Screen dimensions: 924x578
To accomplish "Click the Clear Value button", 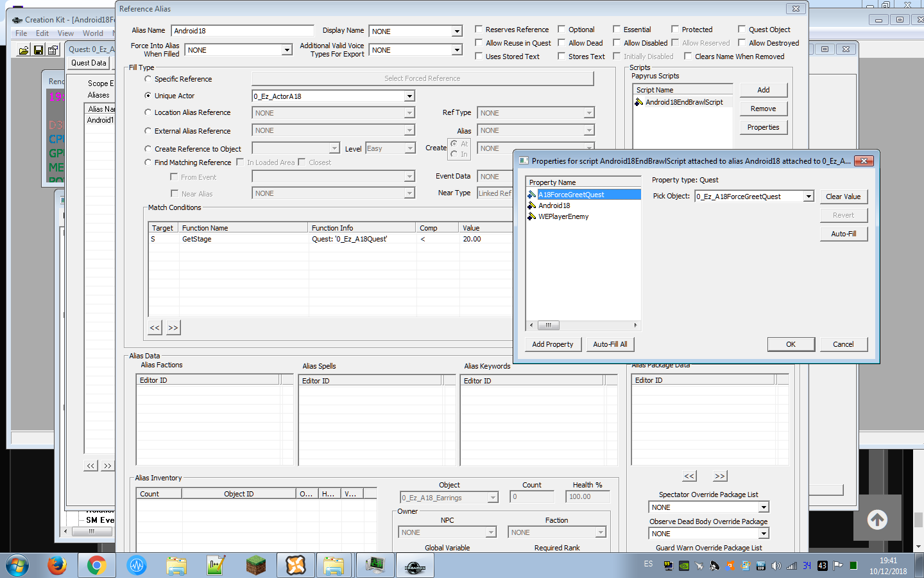I will coord(843,197).
